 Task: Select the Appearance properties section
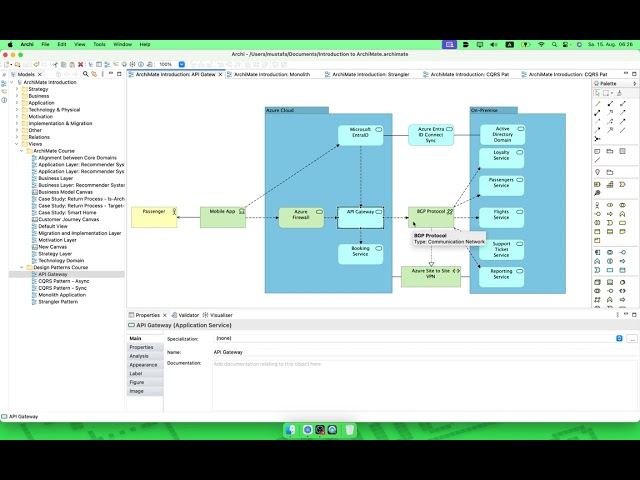coord(143,365)
